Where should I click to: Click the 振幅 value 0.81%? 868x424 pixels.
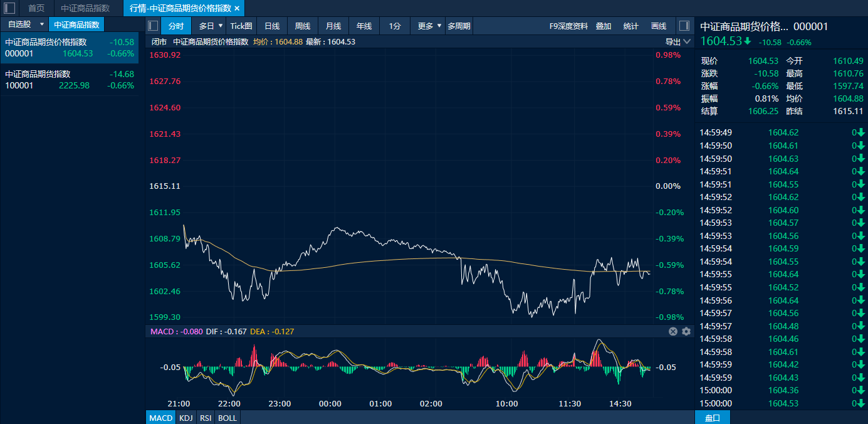[x=767, y=98]
